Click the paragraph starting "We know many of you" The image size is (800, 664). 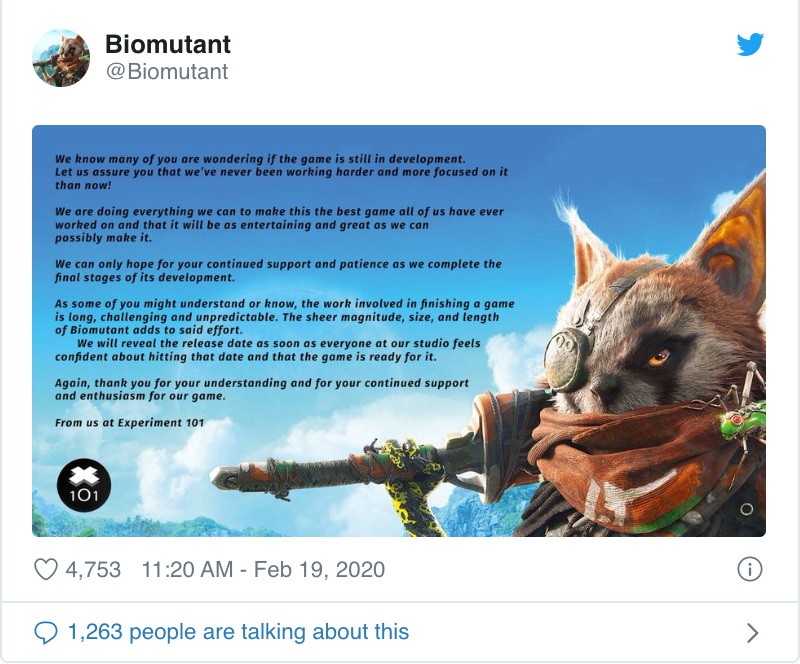click(261, 172)
